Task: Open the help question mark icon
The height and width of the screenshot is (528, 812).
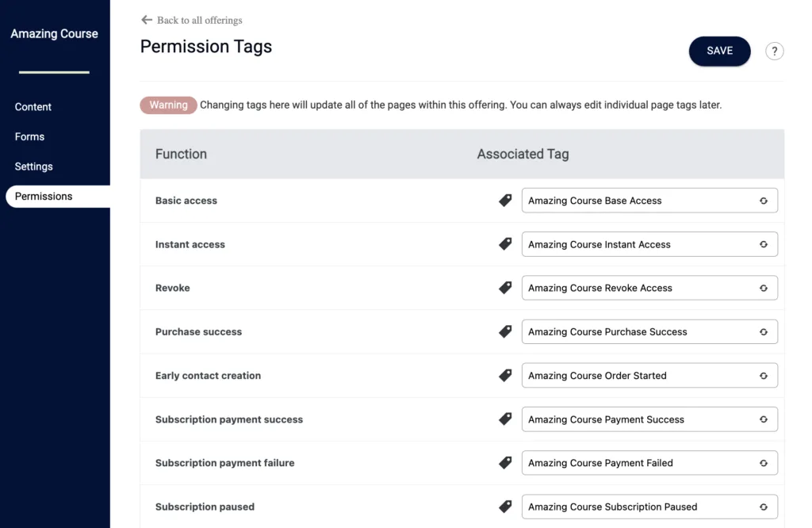Action: (x=774, y=52)
